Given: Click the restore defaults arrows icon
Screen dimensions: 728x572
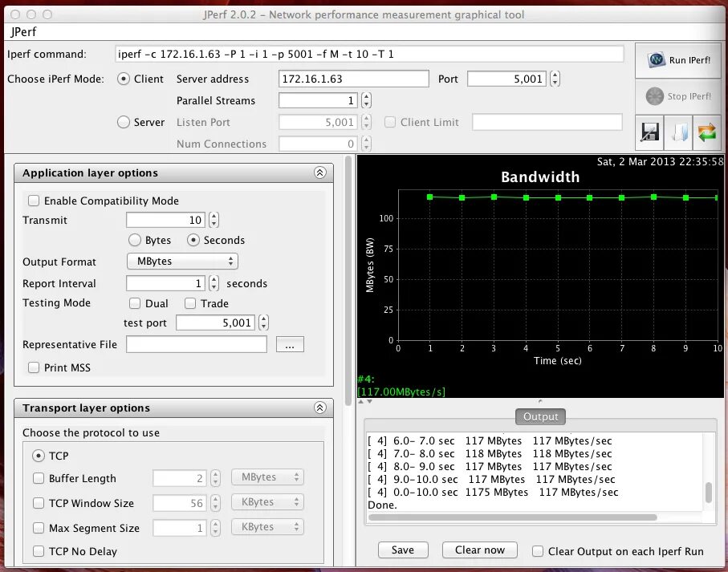Looking at the screenshot, I should coord(707,132).
